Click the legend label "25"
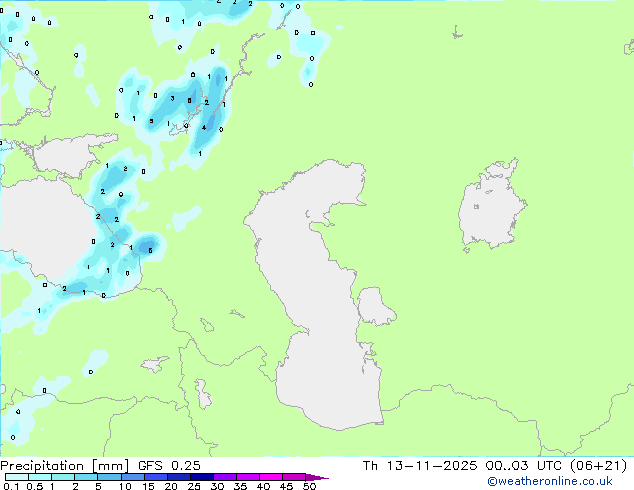Screen dimensions: 634x490 click(194, 486)
